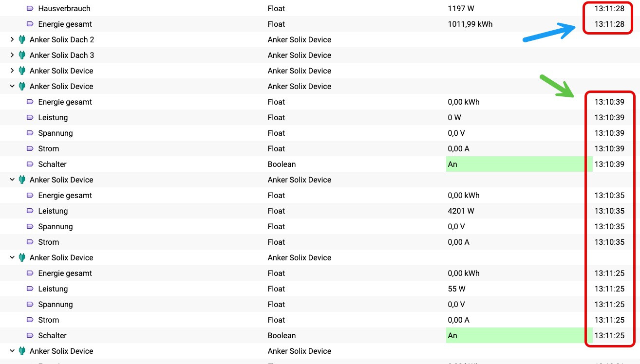Click the tag icon of Leistung showing 55 W

(30, 289)
